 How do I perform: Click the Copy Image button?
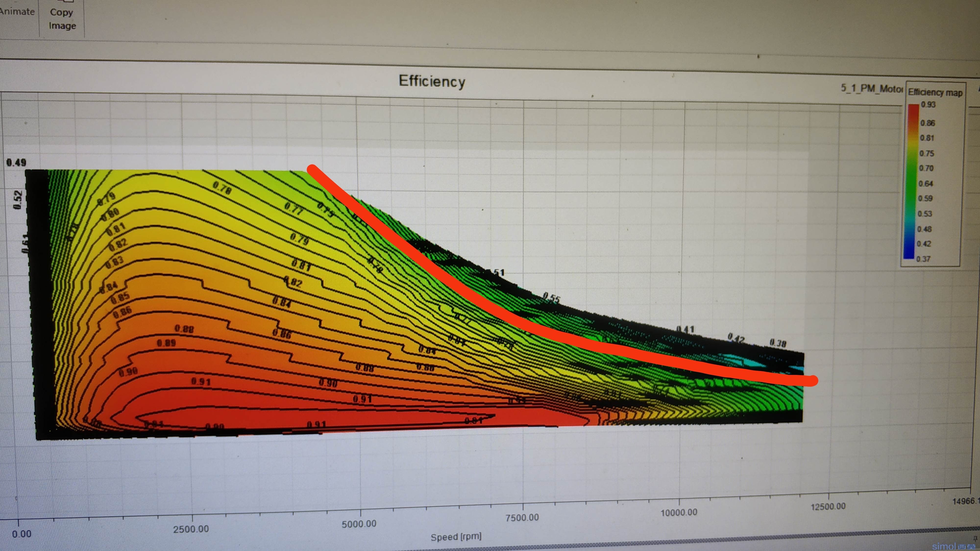[x=62, y=19]
